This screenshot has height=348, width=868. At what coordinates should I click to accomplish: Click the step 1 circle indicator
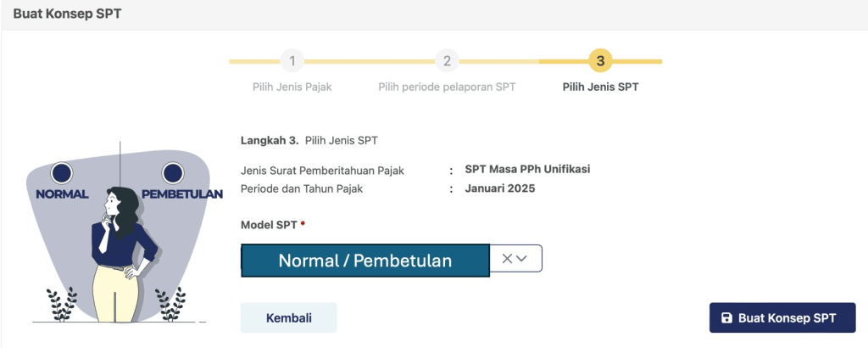click(292, 61)
